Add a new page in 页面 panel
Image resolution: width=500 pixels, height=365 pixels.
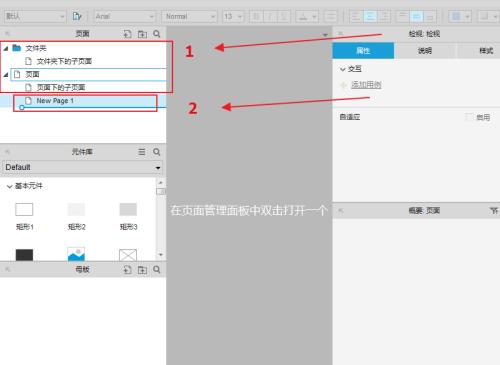(127, 34)
